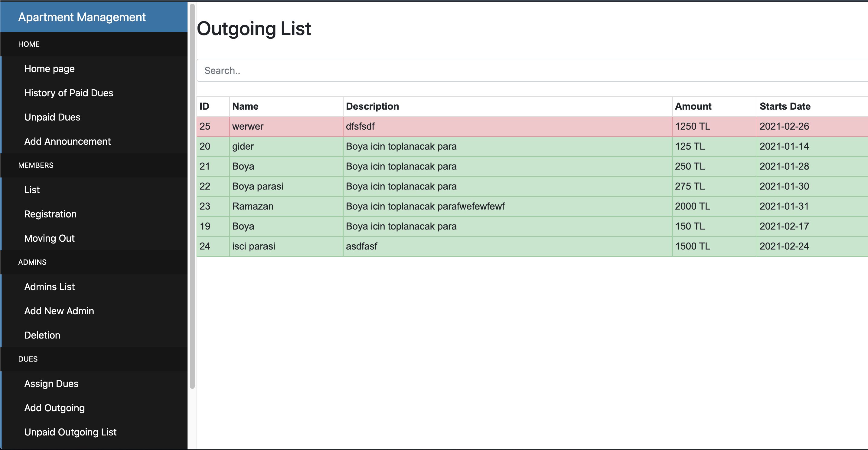Open admin Deletion page
The height and width of the screenshot is (450, 868).
click(42, 335)
